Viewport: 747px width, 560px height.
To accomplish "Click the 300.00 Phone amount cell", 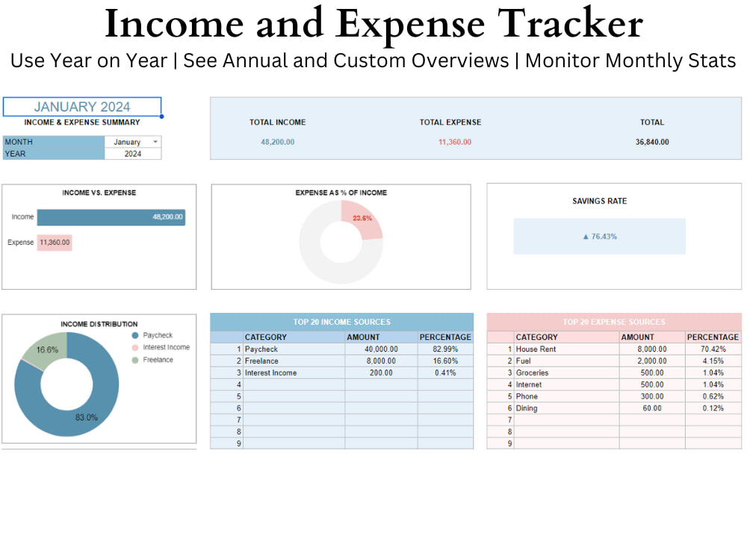I will (x=652, y=396).
